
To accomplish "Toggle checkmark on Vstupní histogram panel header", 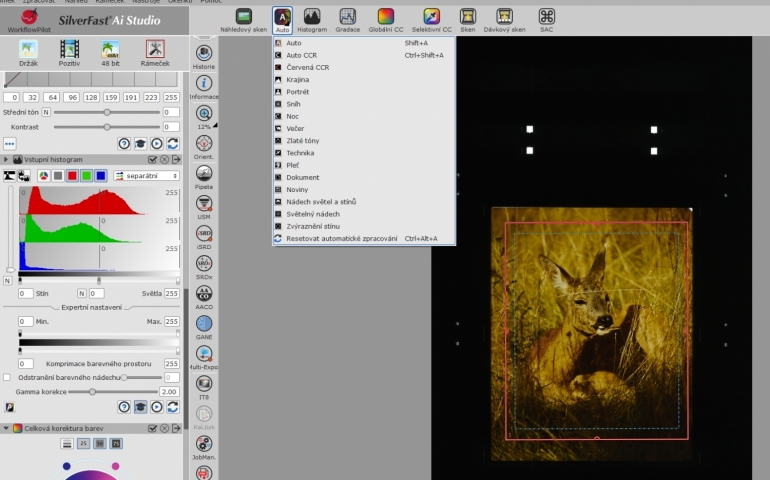I will (x=152, y=159).
